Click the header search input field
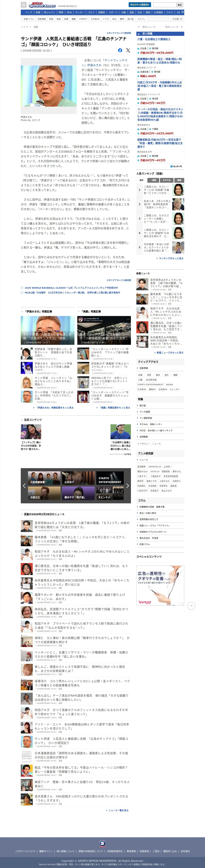205x868 pixels. 165,5
